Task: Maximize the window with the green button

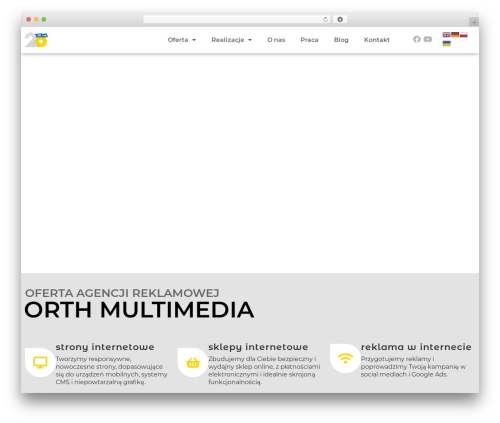Action: [44, 19]
